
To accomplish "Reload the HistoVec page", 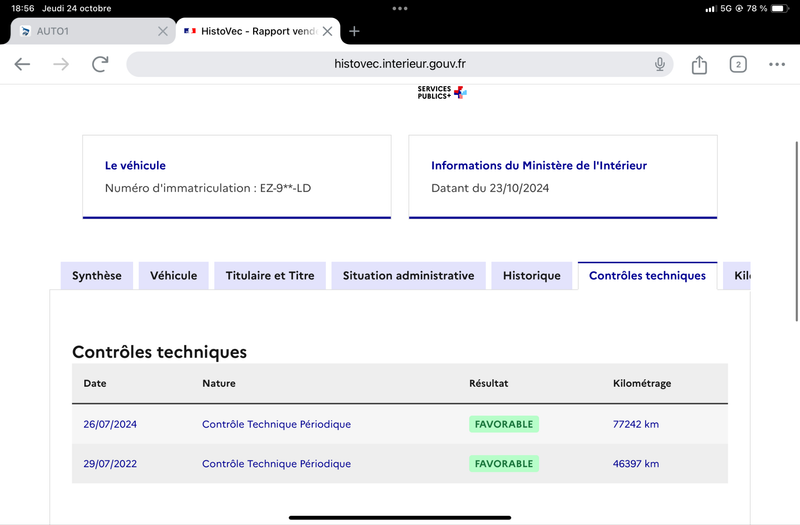I will pyautogui.click(x=100, y=64).
